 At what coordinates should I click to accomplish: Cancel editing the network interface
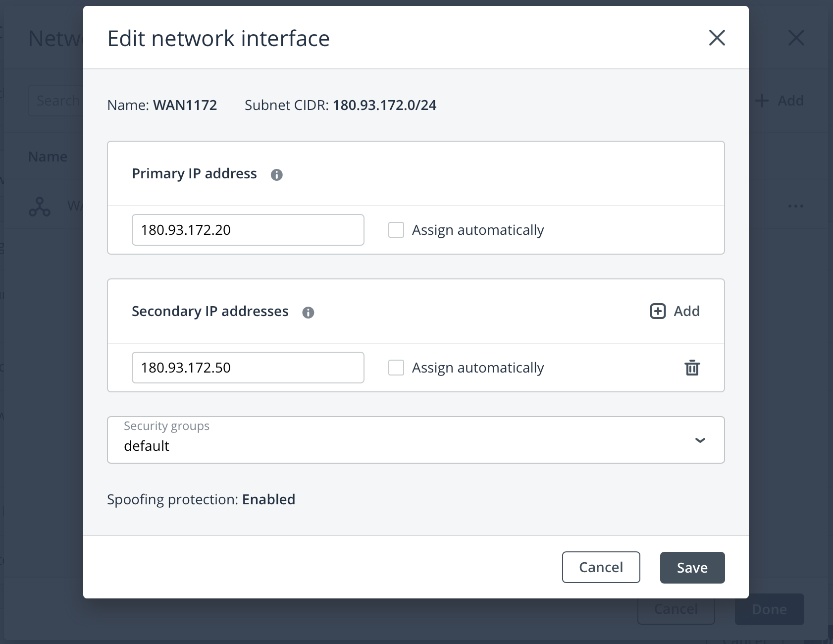pos(601,567)
